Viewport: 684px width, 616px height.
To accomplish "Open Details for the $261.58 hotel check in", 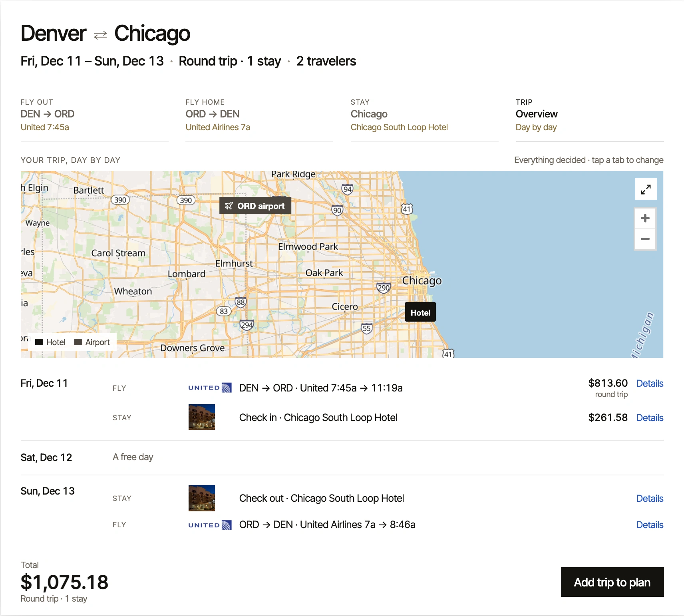I will click(x=650, y=418).
